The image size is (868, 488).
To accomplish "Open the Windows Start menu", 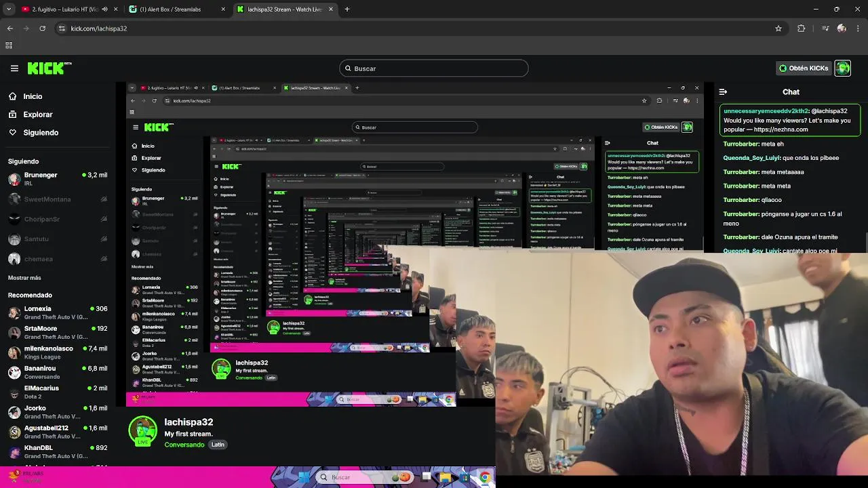I will click(x=304, y=477).
